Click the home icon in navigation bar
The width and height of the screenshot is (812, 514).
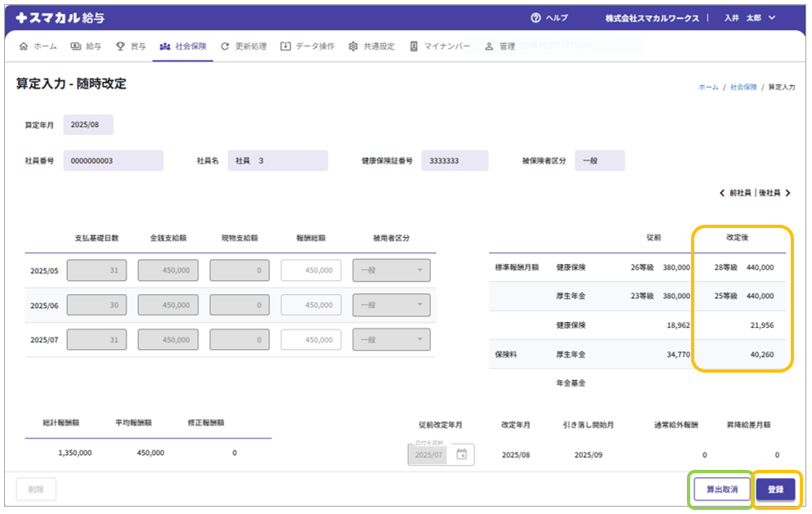click(x=23, y=47)
